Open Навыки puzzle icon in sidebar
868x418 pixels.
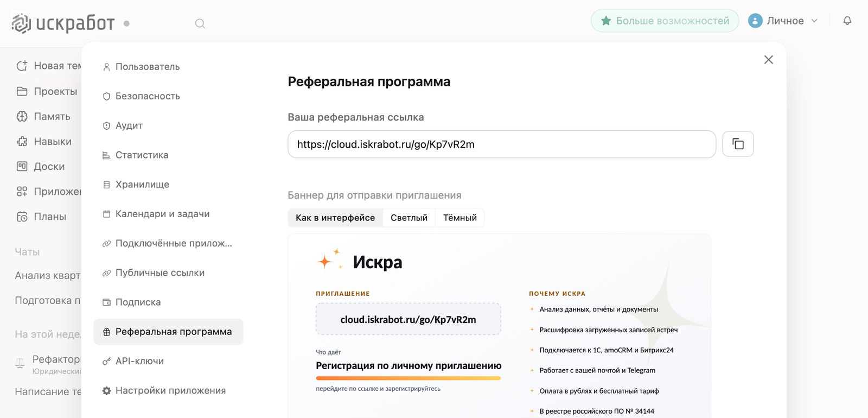[x=22, y=141]
